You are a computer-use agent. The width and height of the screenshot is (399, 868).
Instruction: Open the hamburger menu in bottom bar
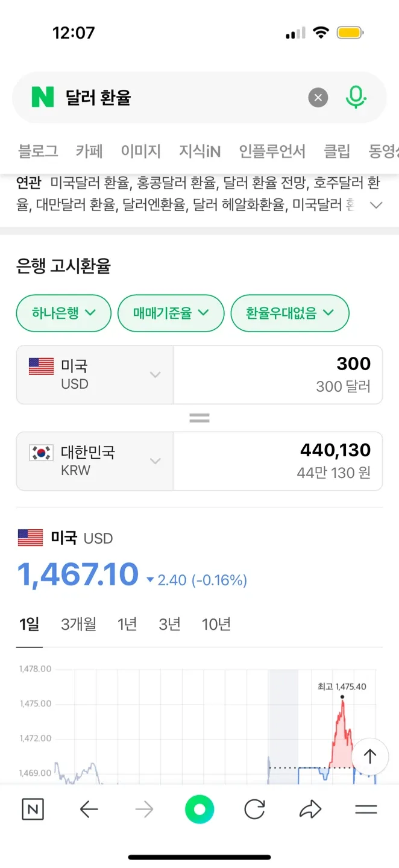click(x=366, y=810)
